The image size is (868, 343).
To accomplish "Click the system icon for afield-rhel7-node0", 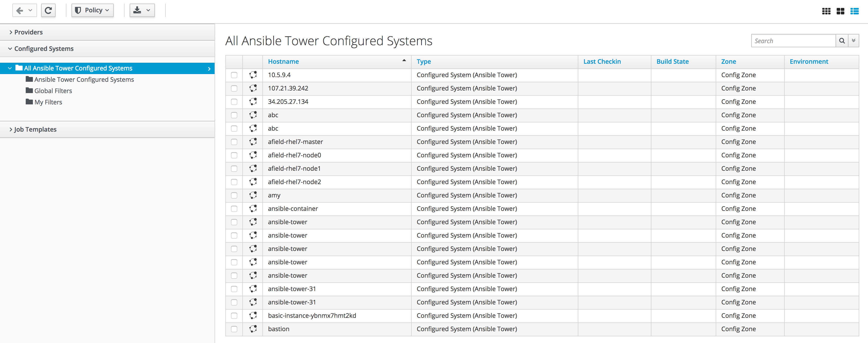I will coord(253,155).
